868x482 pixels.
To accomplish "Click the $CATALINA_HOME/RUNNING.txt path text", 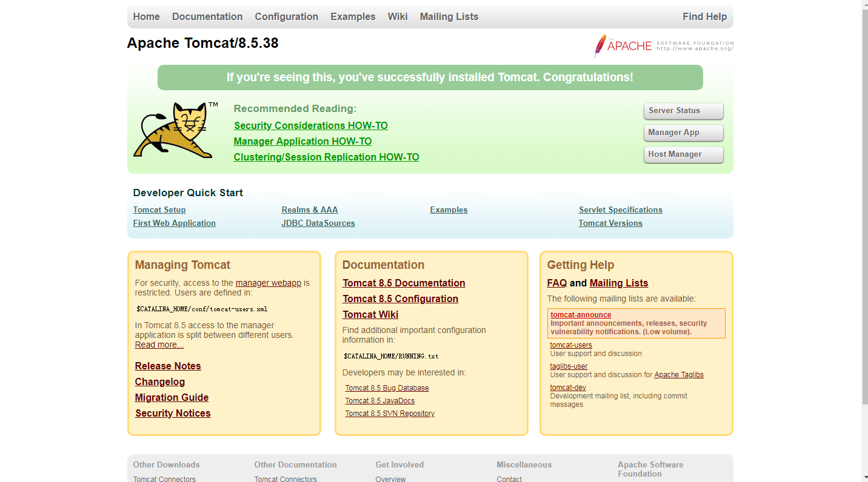I will click(x=391, y=356).
